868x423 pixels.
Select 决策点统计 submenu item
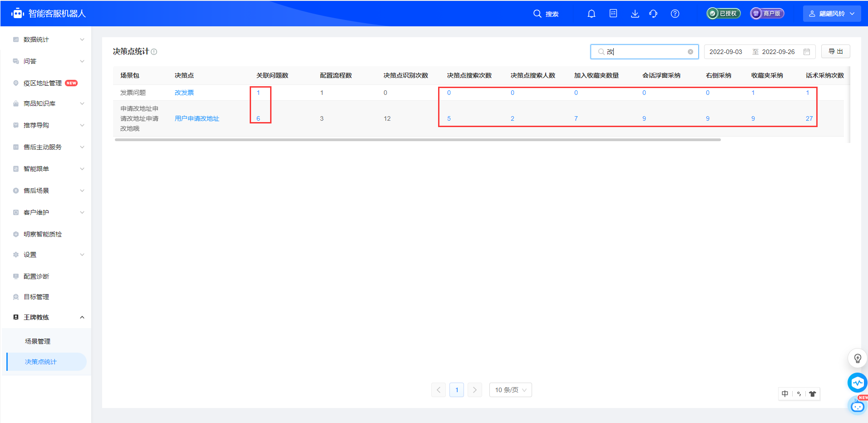click(x=46, y=362)
